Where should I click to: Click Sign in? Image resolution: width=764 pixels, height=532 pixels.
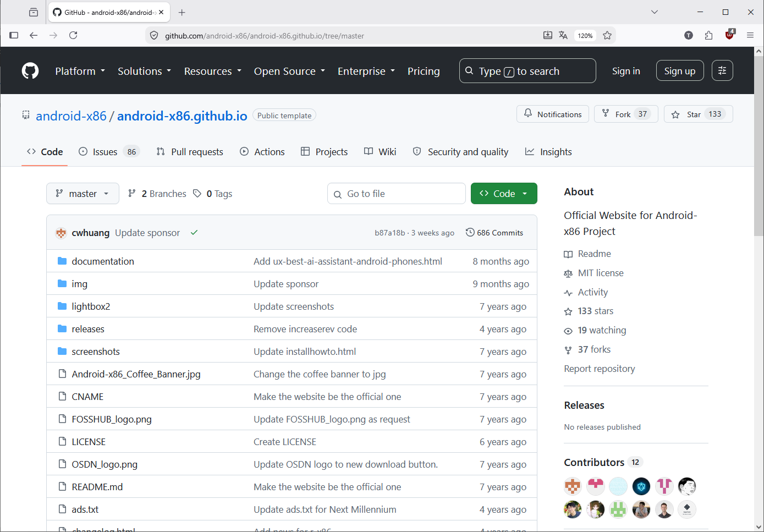tap(626, 71)
